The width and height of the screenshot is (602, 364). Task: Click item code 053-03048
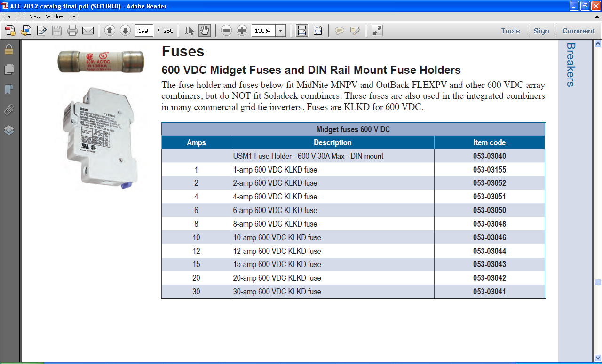click(490, 224)
